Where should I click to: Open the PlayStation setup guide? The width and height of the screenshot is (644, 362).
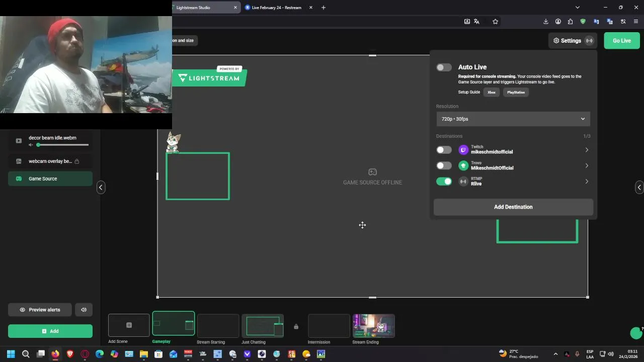(516, 93)
